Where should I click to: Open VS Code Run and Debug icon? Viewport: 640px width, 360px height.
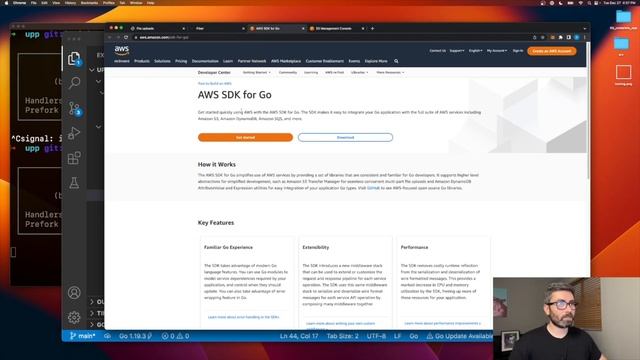74,133
